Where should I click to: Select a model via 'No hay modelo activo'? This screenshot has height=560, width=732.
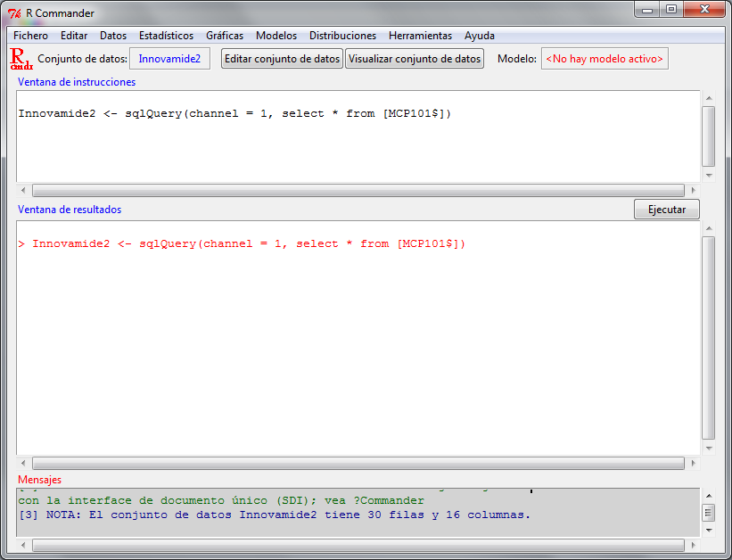(x=605, y=59)
